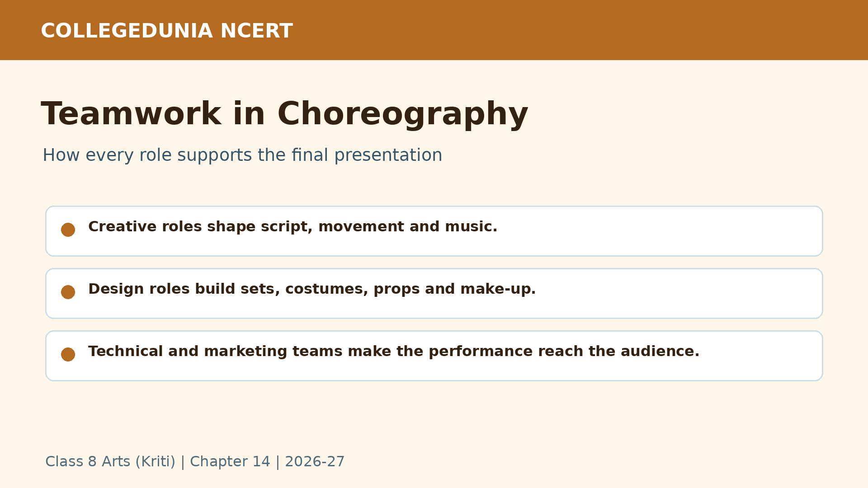
Task: Click the bullet dot beside Design roles
Action: click(68, 292)
